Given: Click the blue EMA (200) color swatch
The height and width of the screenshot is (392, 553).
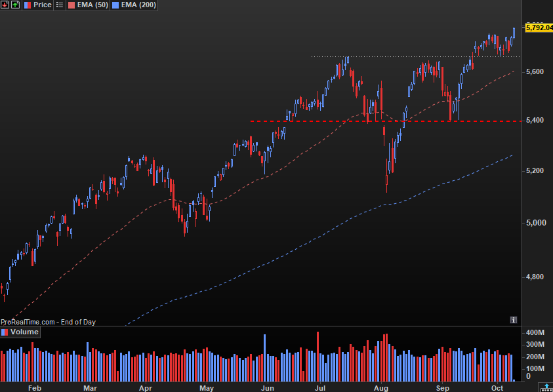Looking at the screenshot, I should (115, 5).
